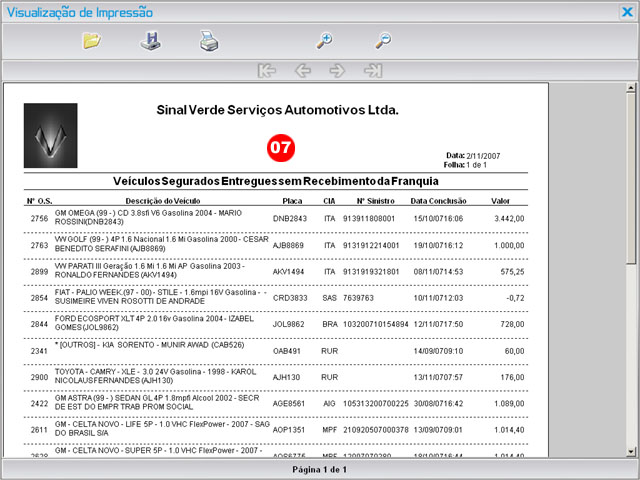
Task: Click sinistro number 103200710154894
Action: 376,324
